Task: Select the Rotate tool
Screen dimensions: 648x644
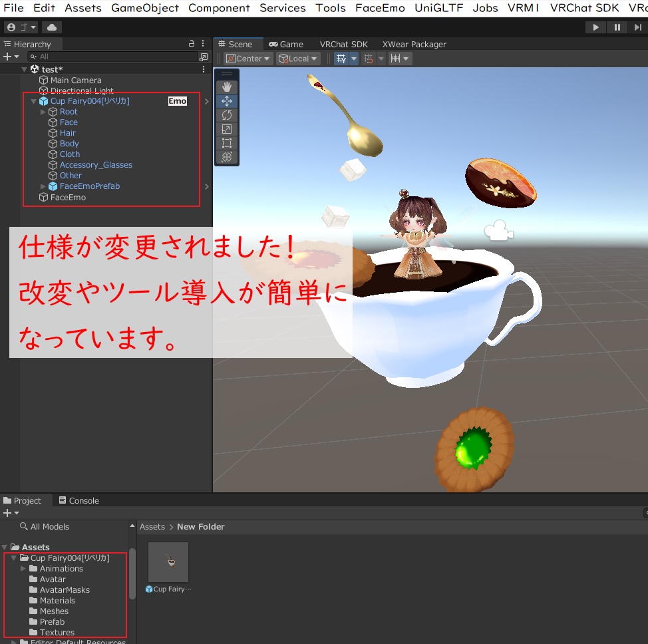Action: point(226,115)
